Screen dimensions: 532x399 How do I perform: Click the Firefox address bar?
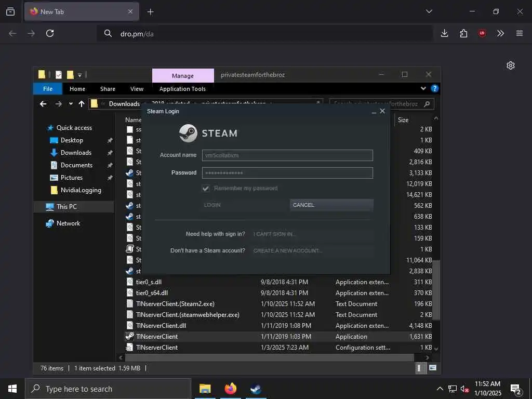(x=264, y=34)
